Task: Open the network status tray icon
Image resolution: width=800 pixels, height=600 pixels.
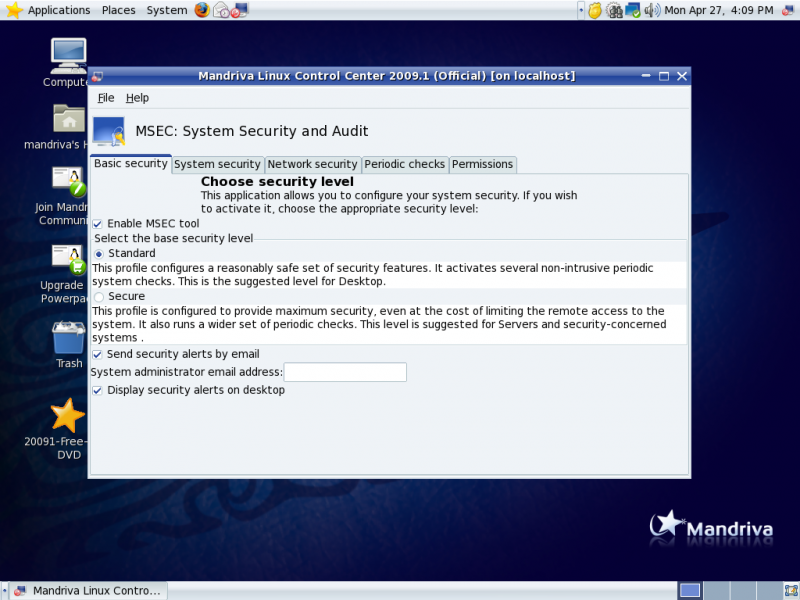Action: click(x=633, y=10)
